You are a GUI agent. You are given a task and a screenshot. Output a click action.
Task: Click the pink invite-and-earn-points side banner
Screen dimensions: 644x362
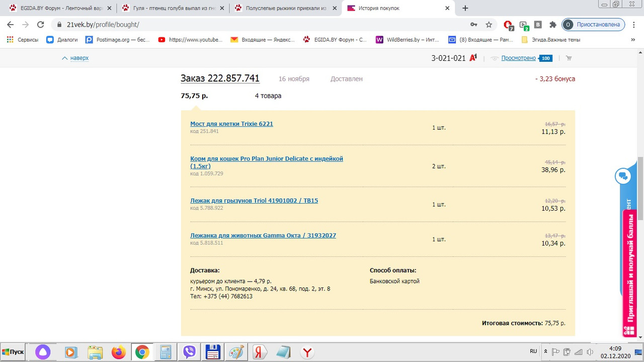click(x=630, y=273)
